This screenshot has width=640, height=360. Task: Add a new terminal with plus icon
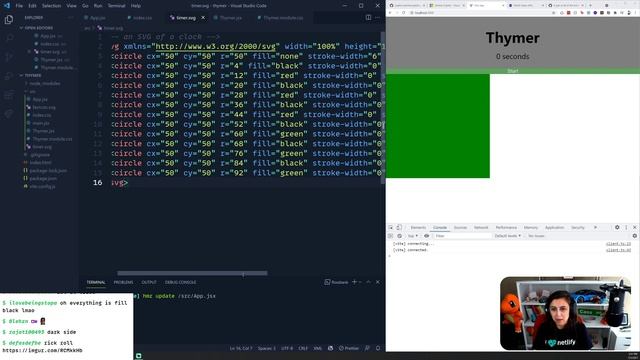pyautogui.click(x=354, y=282)
